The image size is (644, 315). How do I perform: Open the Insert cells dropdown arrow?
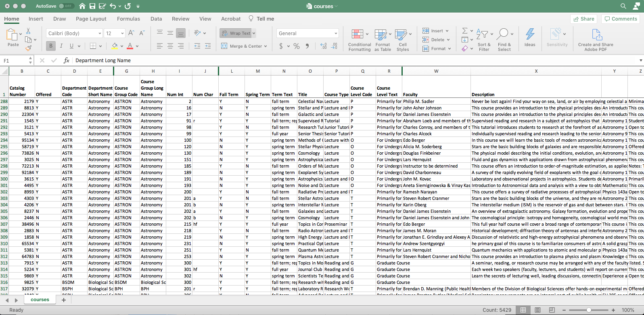(x=447, y=31)
